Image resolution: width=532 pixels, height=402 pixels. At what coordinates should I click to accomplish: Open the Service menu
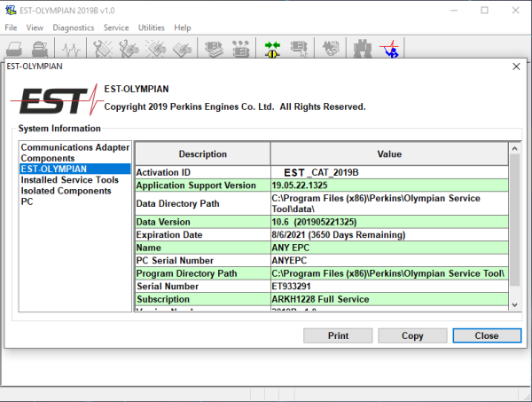click(116, 28)
